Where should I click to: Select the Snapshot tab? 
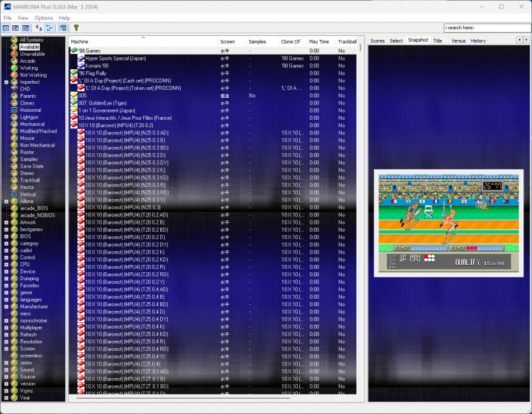click(x=418, y=40)
